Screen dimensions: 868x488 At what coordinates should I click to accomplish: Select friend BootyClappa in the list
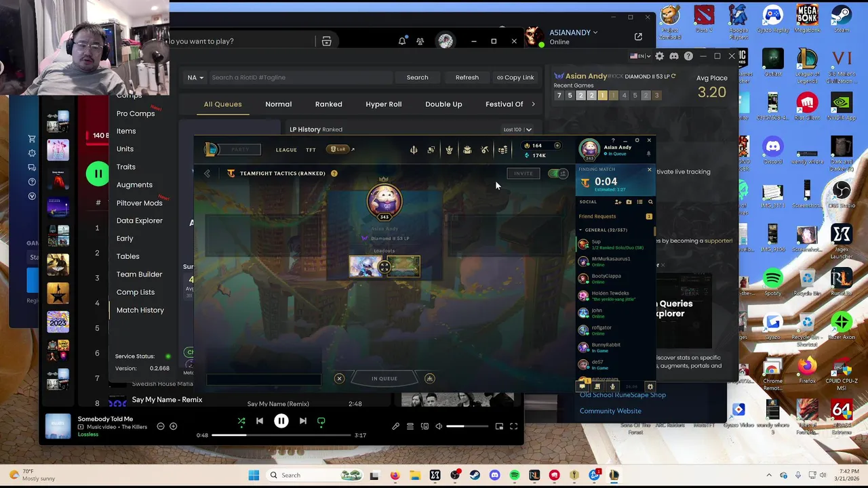(x=614, y=278)
